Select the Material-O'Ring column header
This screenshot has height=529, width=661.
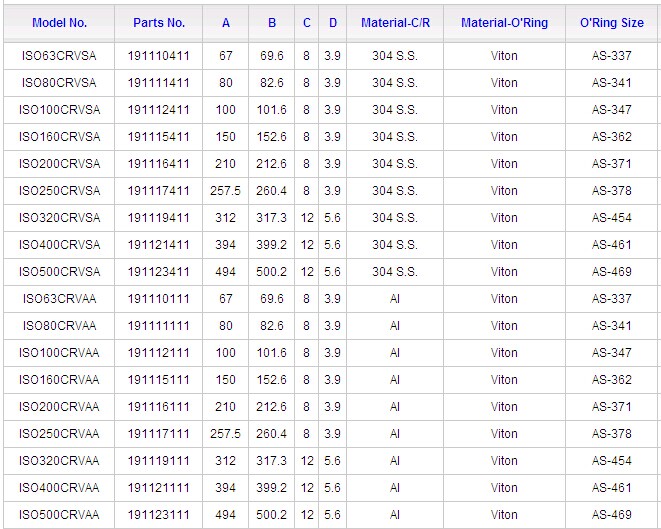504,22
